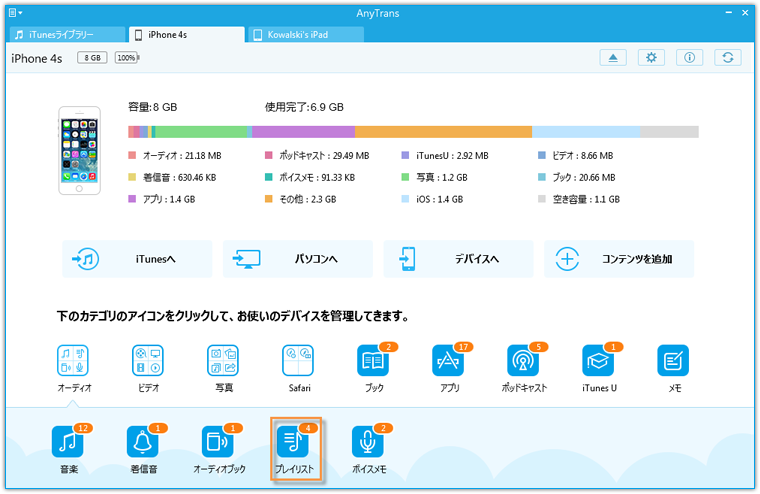Open the Safari category icon

point(298,361)
